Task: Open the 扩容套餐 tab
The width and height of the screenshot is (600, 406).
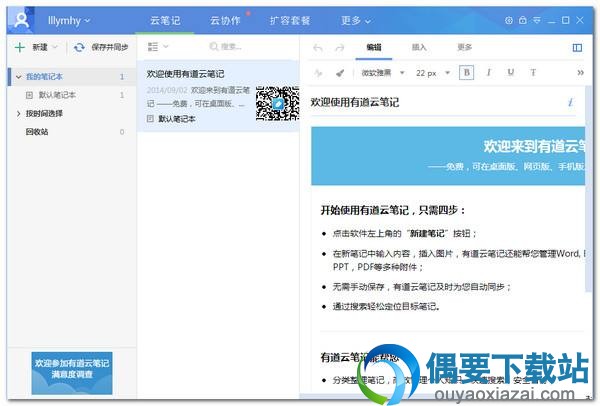Action: pos(290,21)
